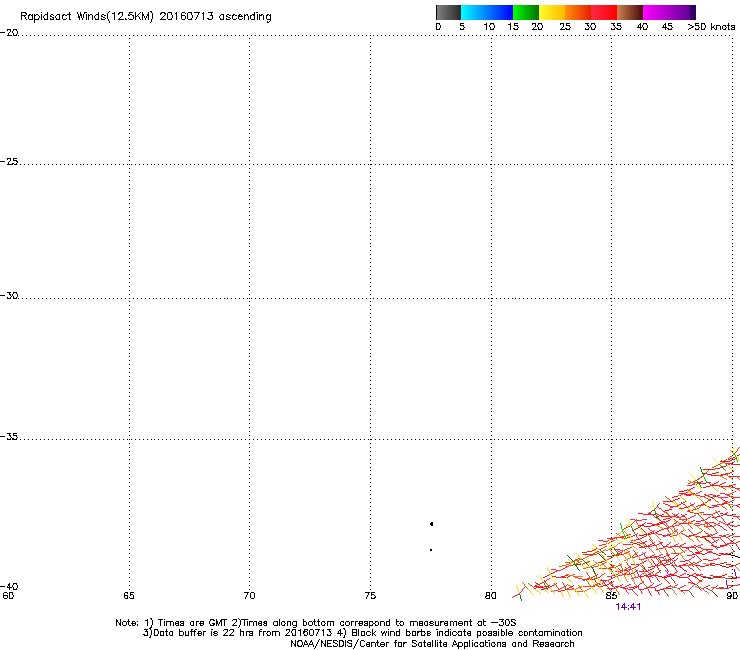This screenshot has height=650, width=740.
Task: Click the longitude label '70'
Action: 249,596
